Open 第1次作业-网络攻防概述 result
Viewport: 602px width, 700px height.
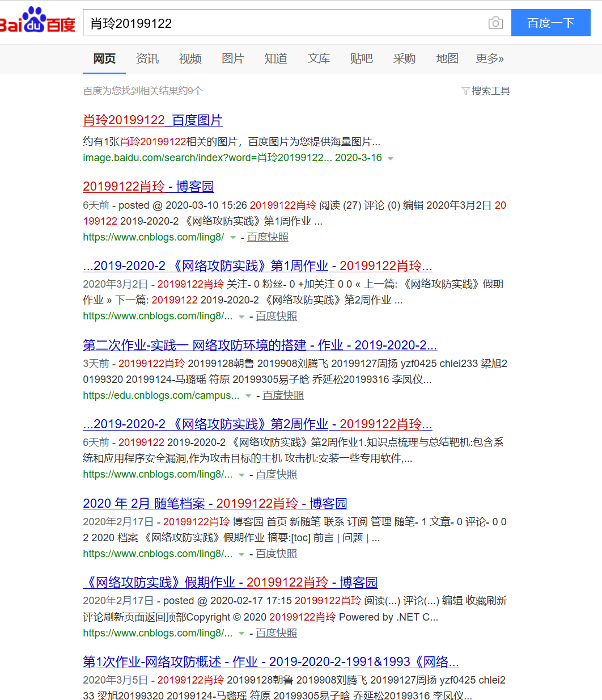click(271, 662)
